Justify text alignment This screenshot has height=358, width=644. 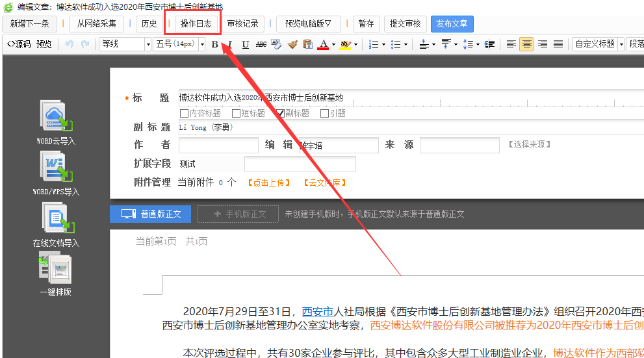(x=558, y=44)
